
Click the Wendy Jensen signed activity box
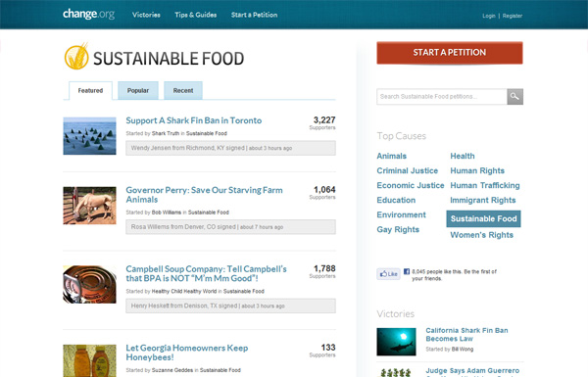[x=230, y=148]
